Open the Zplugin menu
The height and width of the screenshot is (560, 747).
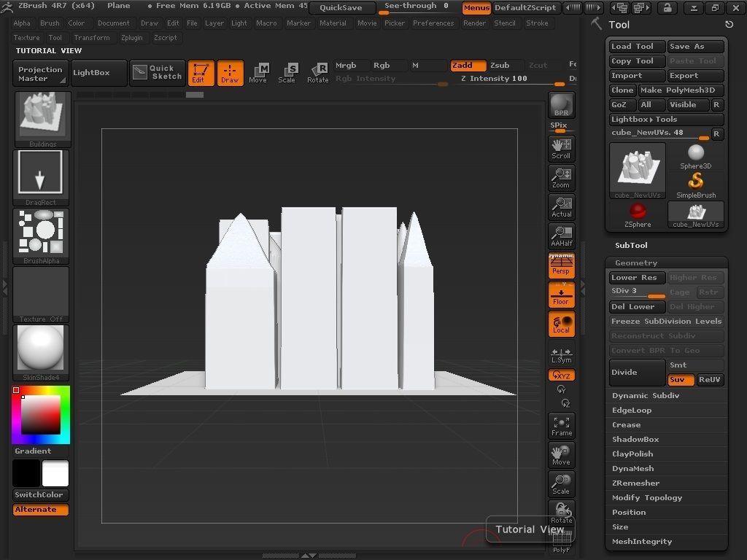click(x=132, y=38)
